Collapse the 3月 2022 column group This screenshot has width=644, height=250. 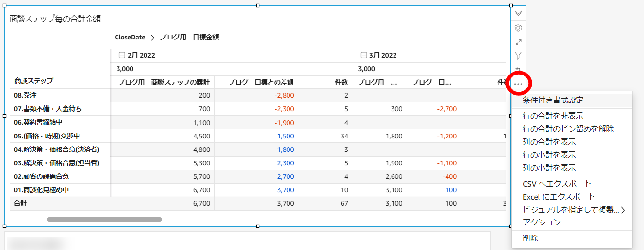pos(363,55)
